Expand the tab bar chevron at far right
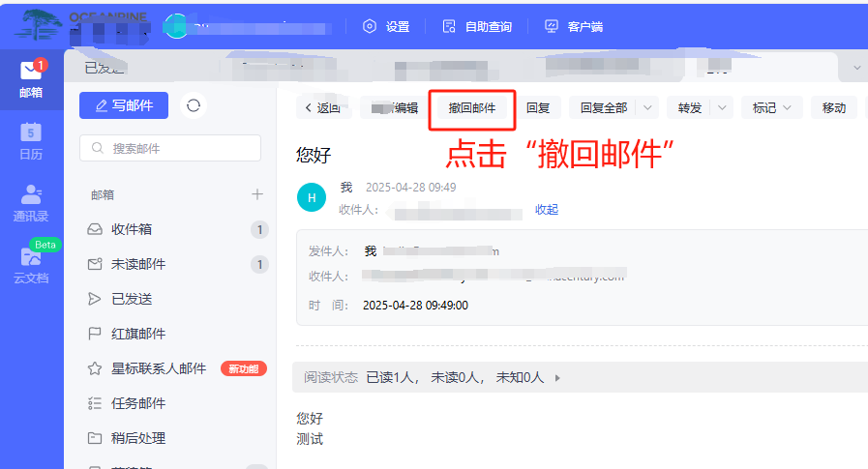The height and width of the screenshot is (469, 868). (x=857, y=68)
